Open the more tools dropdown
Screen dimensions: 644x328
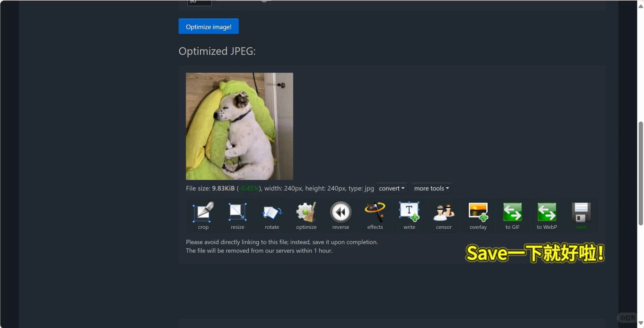point(431,188)
